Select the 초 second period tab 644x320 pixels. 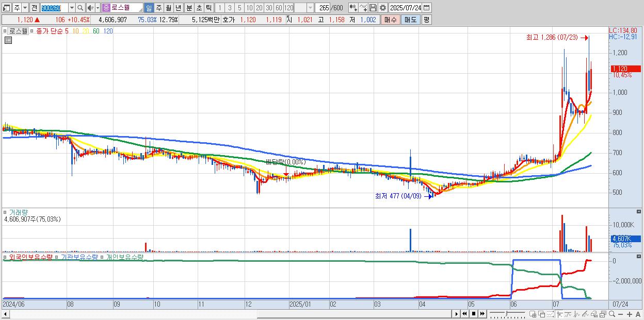tap(199, 8)
